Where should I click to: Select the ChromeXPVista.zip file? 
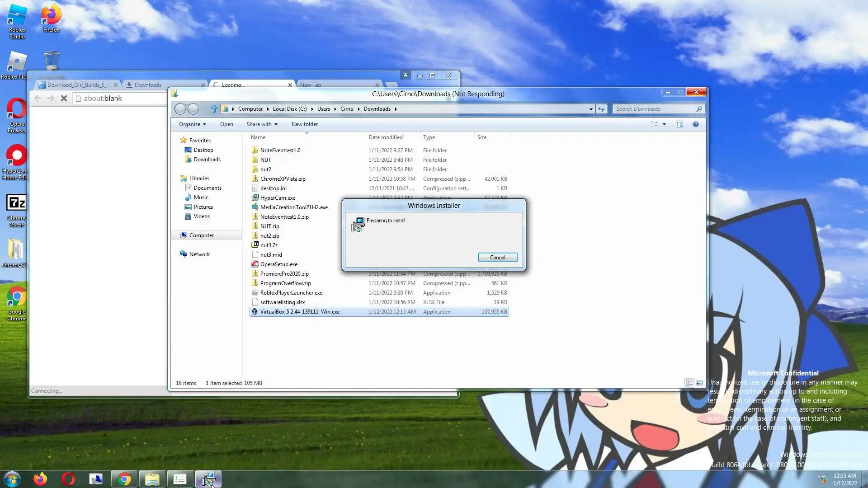(283, 179)
